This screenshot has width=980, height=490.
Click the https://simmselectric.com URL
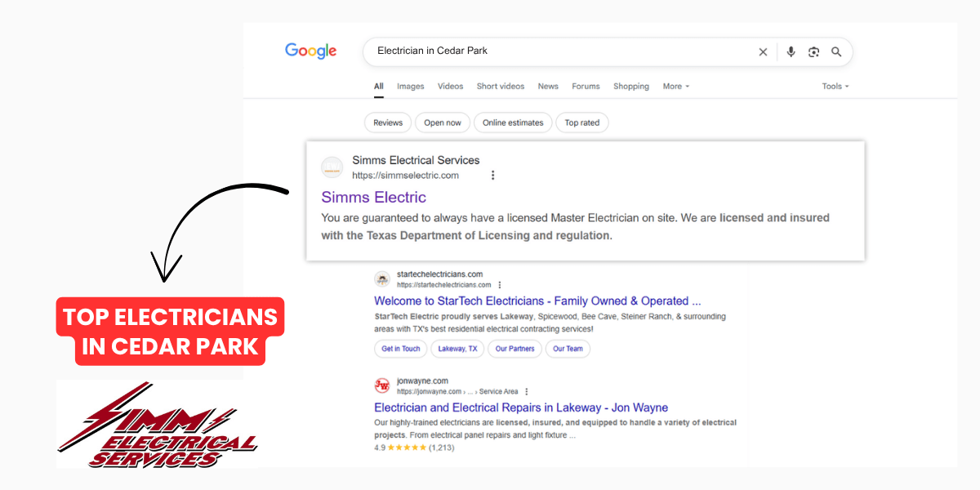(x=405, y=176)
